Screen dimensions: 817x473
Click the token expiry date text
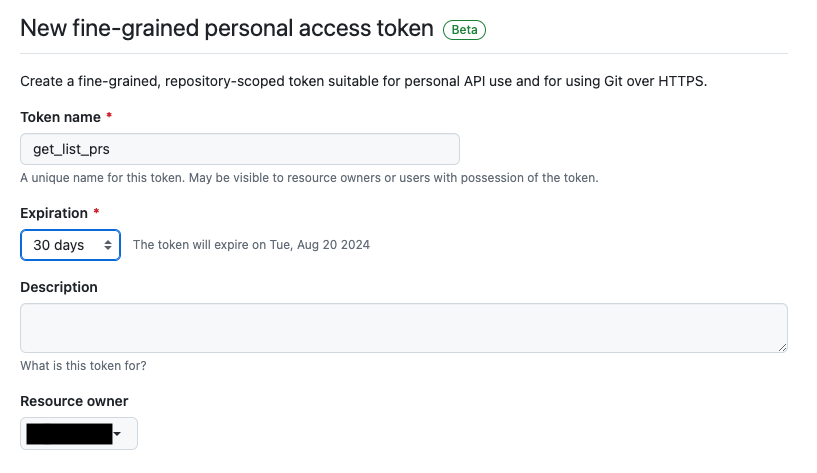251,245
